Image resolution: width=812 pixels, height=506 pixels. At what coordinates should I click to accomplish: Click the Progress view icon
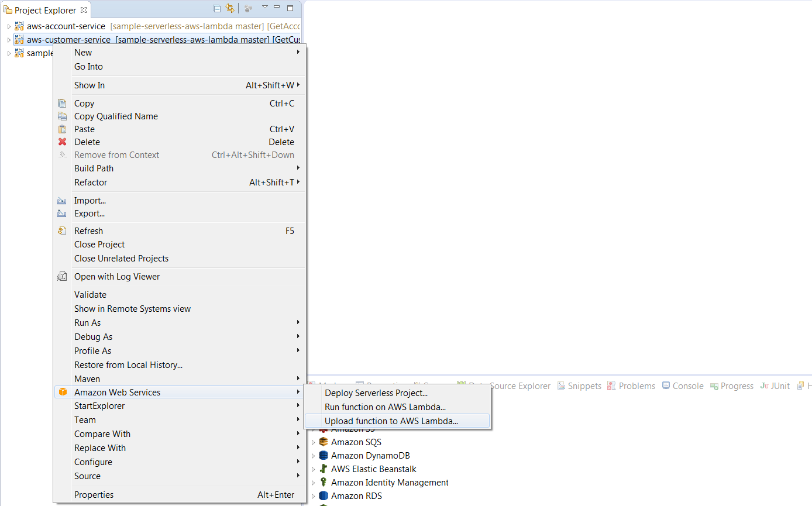714,386
